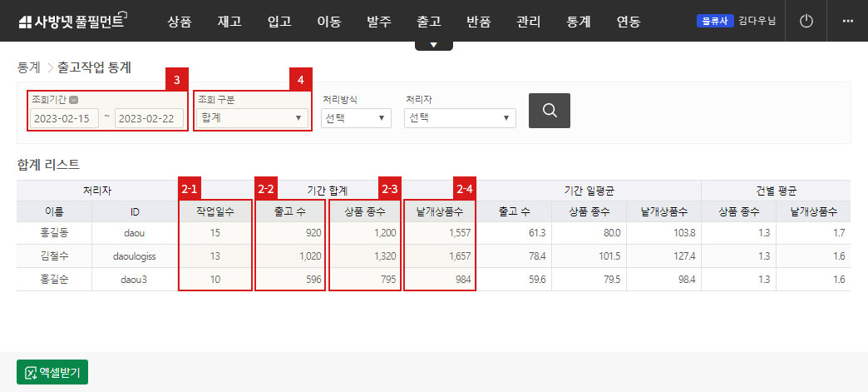Click the 건별 평균 group header

(776, 191)
